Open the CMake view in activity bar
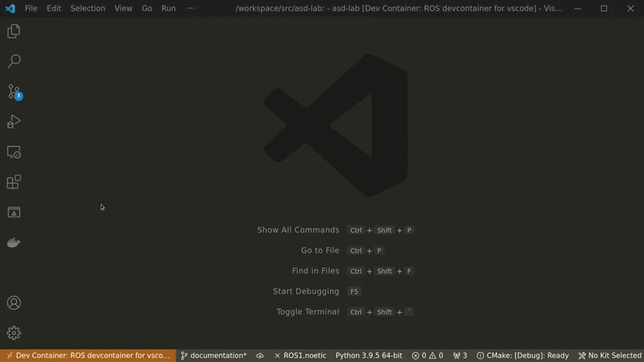Image resolution: width=644 pixels, height=362 pixels. tap(14, 212)
